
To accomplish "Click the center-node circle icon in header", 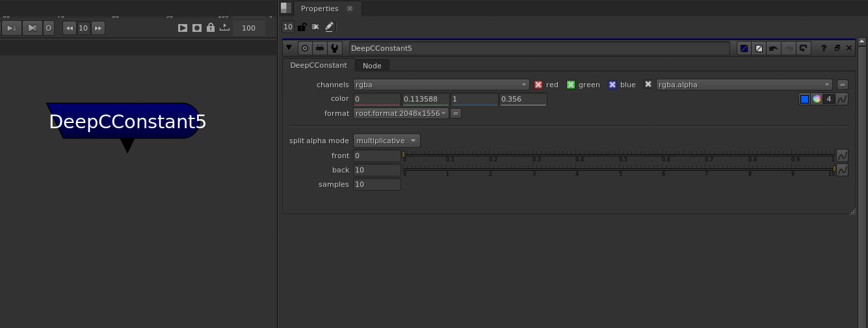I will pos(304,48).
